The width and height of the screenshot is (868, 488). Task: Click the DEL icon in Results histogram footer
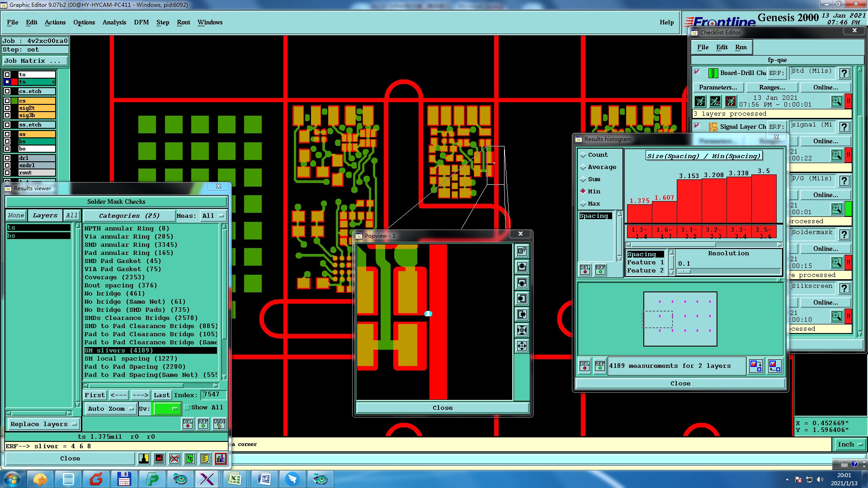tap(585, 366)
